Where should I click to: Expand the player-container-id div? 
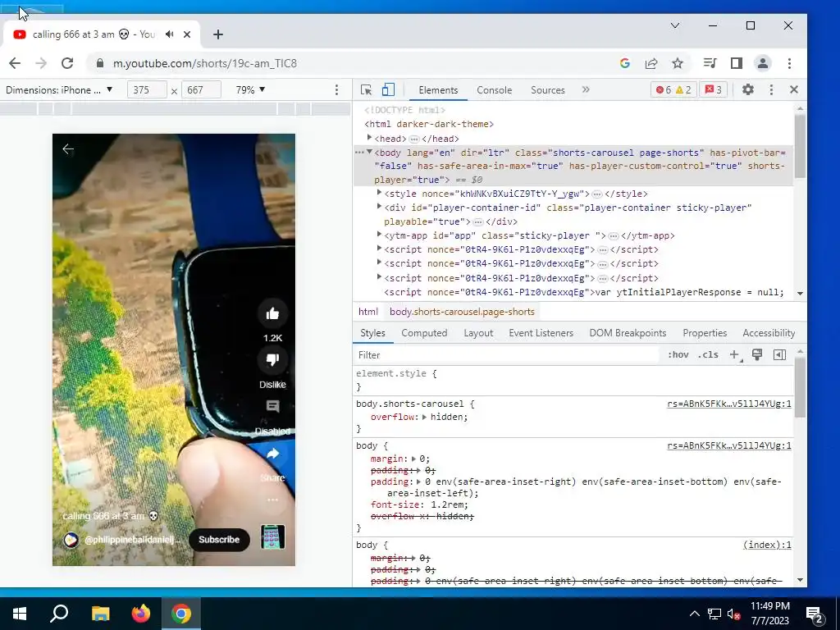[x=379, y=206]
